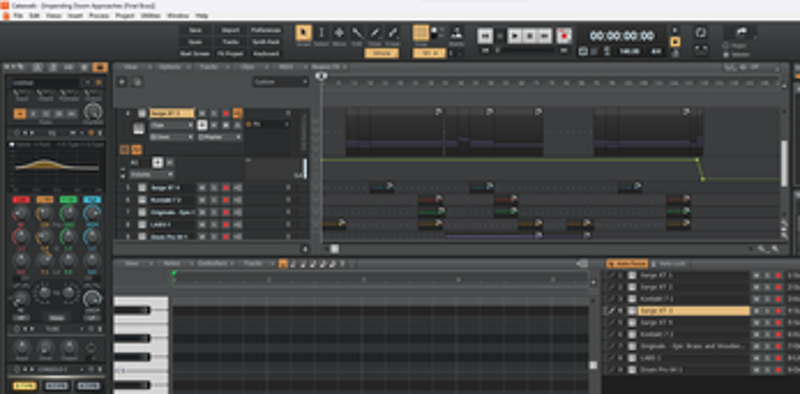Arm record on track 8 LABS 1

point(226,224)
